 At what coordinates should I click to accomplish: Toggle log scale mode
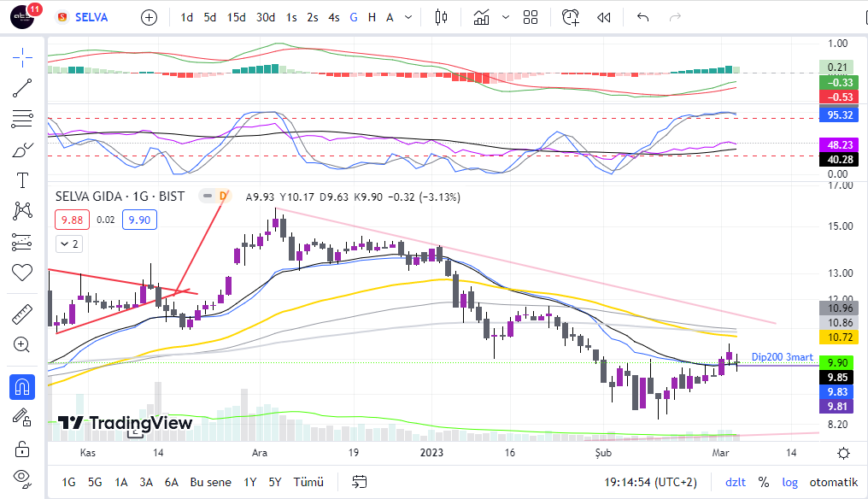click(x=790, y=483)
